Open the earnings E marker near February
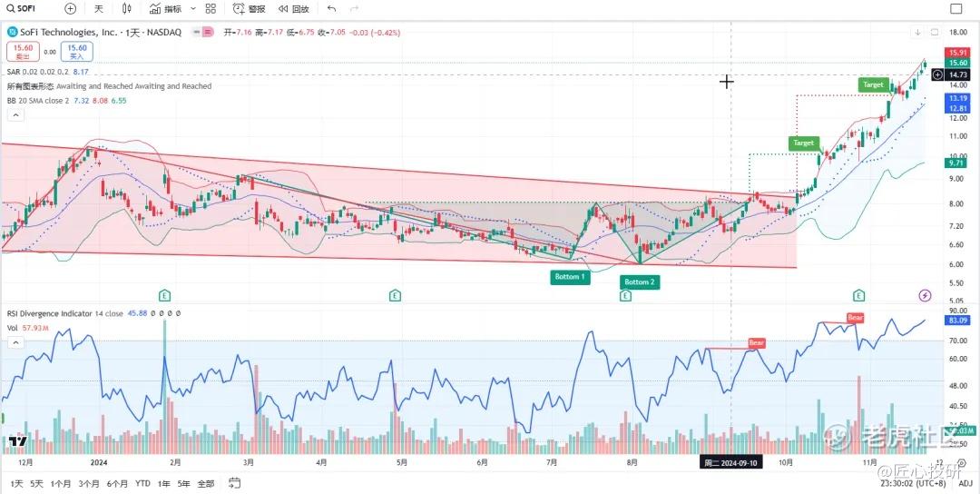This screenshot has height=494, width=980. click(x=164, y=294)
